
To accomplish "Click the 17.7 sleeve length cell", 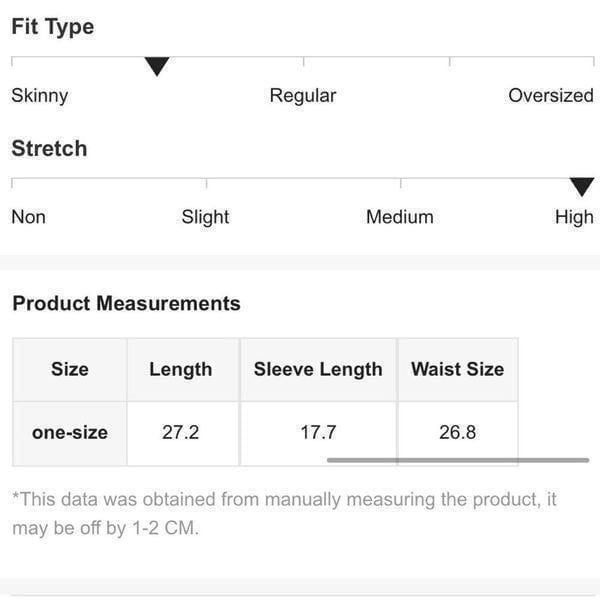I will tap(318, 433).
